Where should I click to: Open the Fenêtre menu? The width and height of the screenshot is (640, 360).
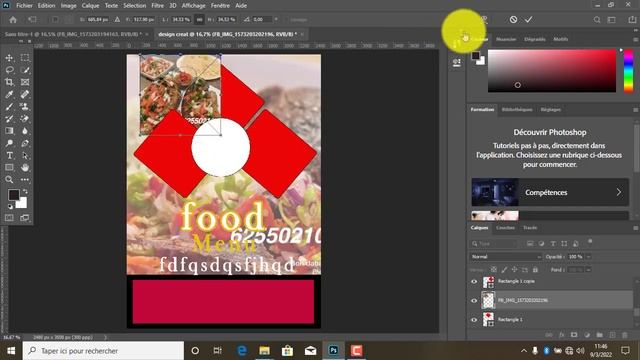tap(220, 6)
